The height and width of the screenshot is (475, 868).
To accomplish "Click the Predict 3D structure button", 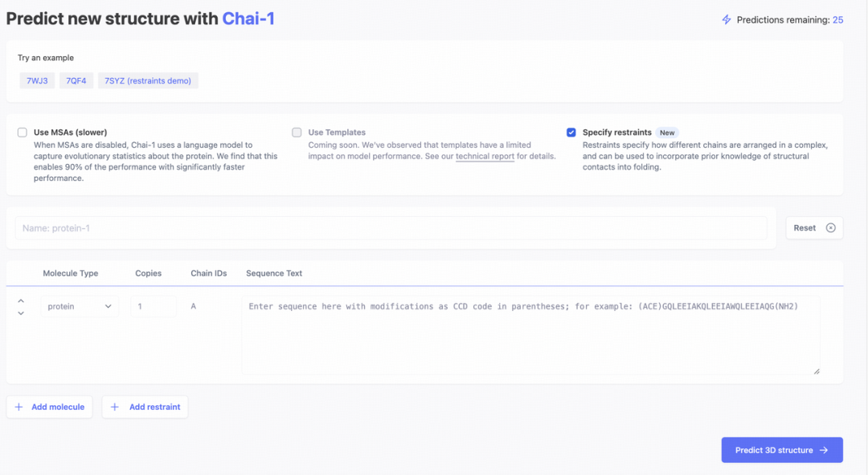I will pos(782,450).
